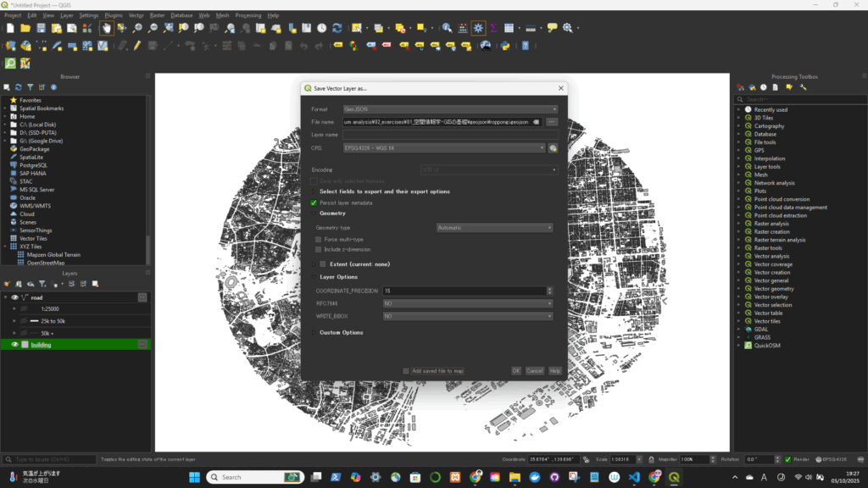Open the Processing menu
Screen dimensions: 868x488
pos(248,15)
